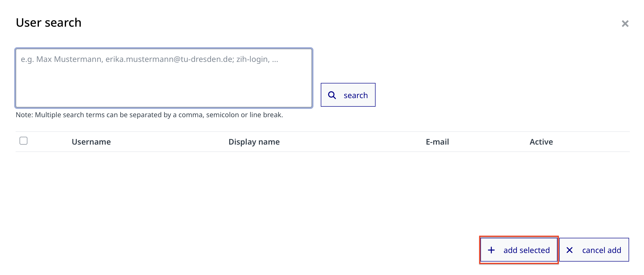Viewport: 644px width, 275px height.
Task: Click the E-mail column header
Action: coord(437,142)
